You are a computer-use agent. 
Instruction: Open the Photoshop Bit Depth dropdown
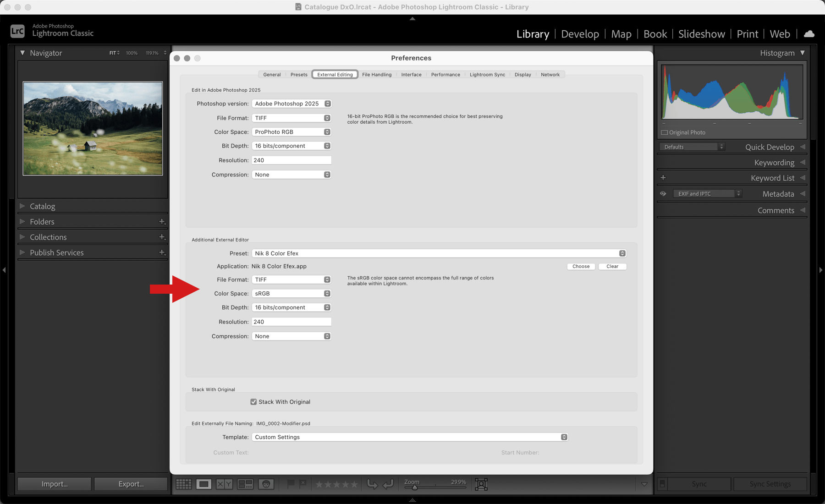(291, 146)
